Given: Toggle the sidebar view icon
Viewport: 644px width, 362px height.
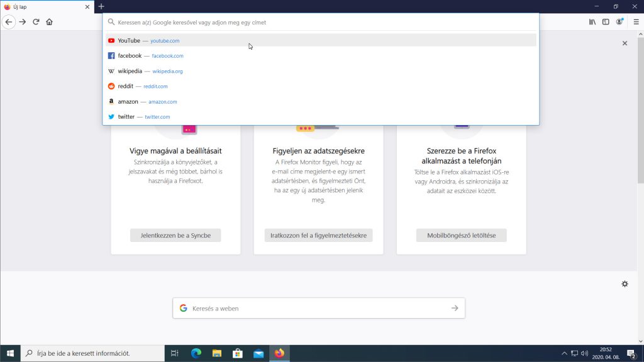Looking at the screenshot, I should pos(606,22).
